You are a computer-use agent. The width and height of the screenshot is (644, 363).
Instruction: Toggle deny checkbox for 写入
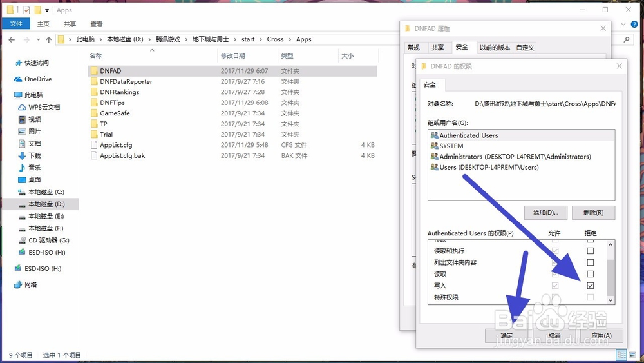(590, 286)
